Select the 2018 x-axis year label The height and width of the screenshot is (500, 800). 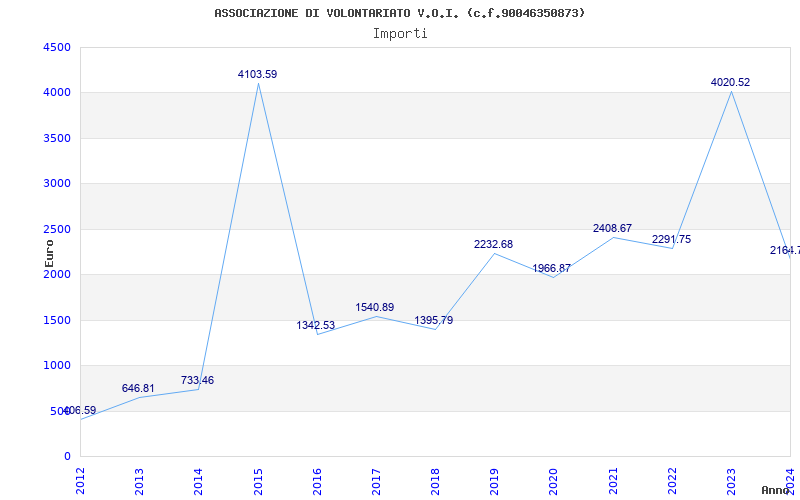point(435,482)
